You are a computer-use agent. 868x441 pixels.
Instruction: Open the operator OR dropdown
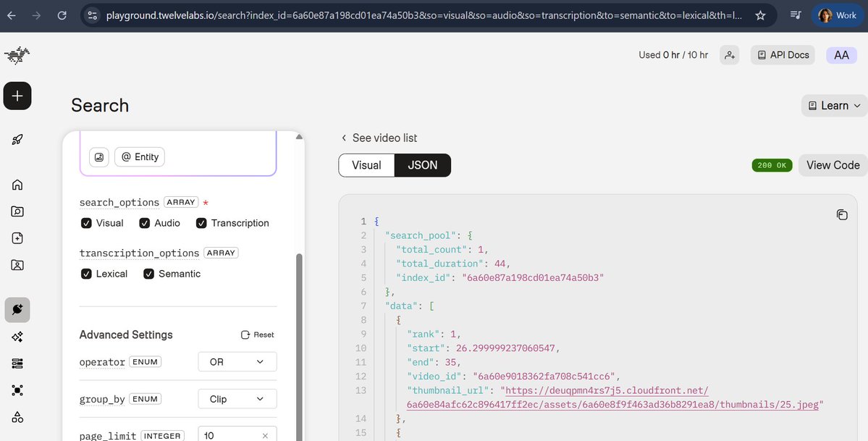pyautogui.click(x=237, y=362)
